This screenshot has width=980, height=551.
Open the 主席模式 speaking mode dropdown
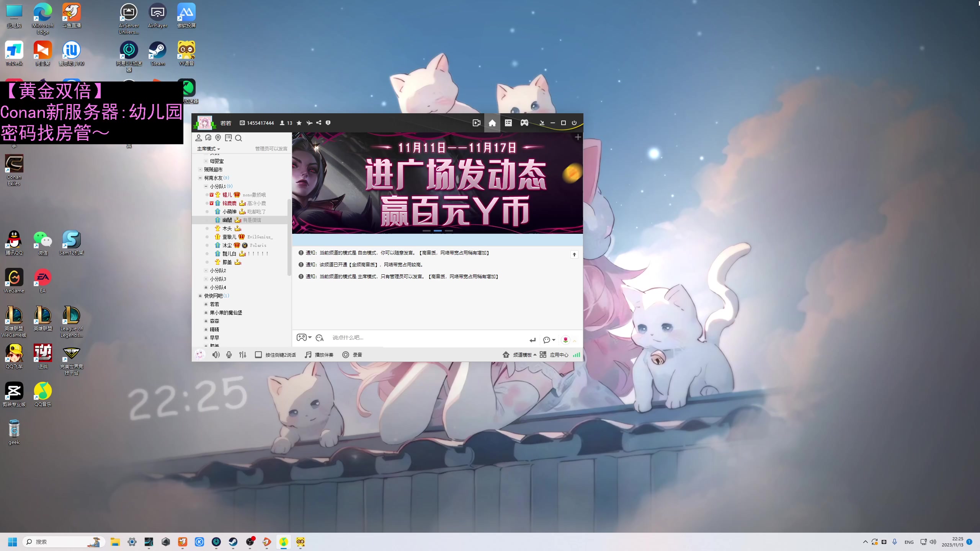tap(209, 149)
